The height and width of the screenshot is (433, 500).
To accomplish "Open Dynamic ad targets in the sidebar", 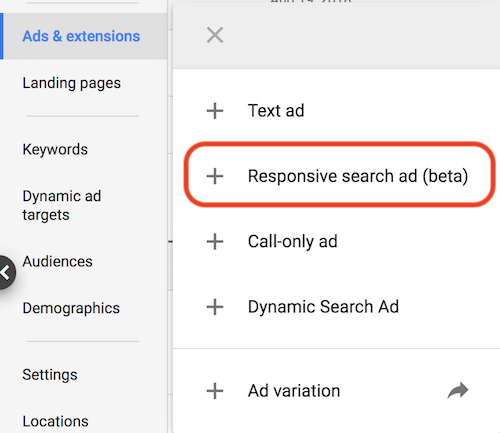I will (x=62, y=205).
